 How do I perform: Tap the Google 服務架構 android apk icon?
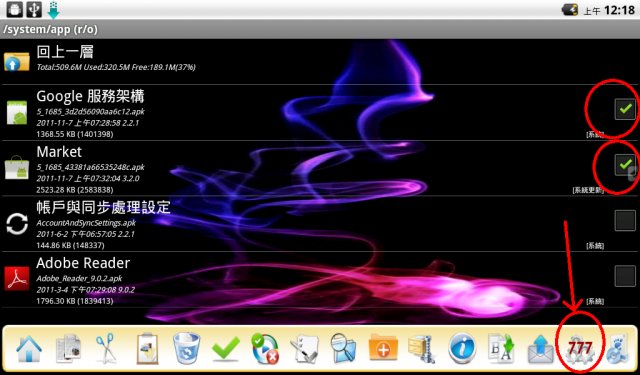(x=17, y=112)
